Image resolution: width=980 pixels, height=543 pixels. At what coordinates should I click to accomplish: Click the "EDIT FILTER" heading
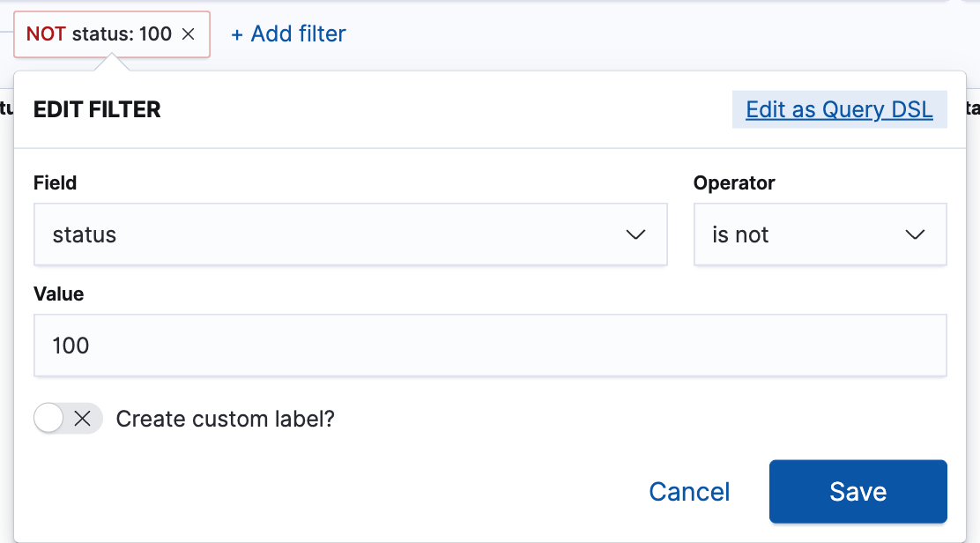tap(97, 110)
